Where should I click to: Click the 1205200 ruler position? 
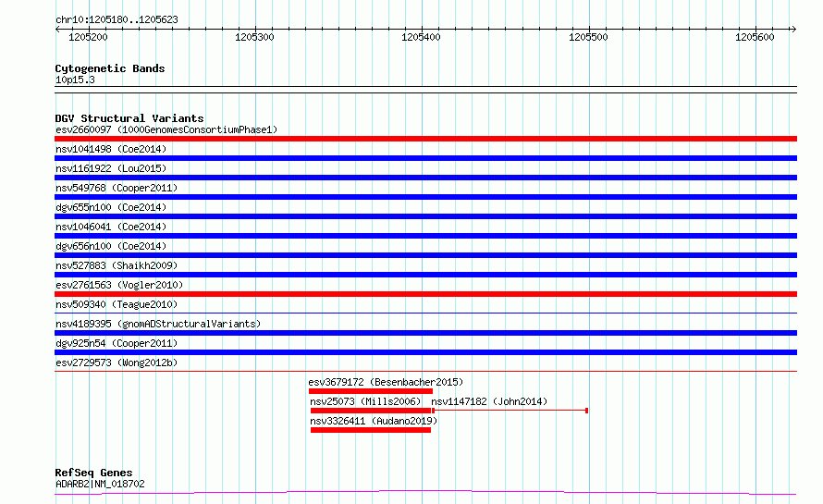tap(88, 37)
